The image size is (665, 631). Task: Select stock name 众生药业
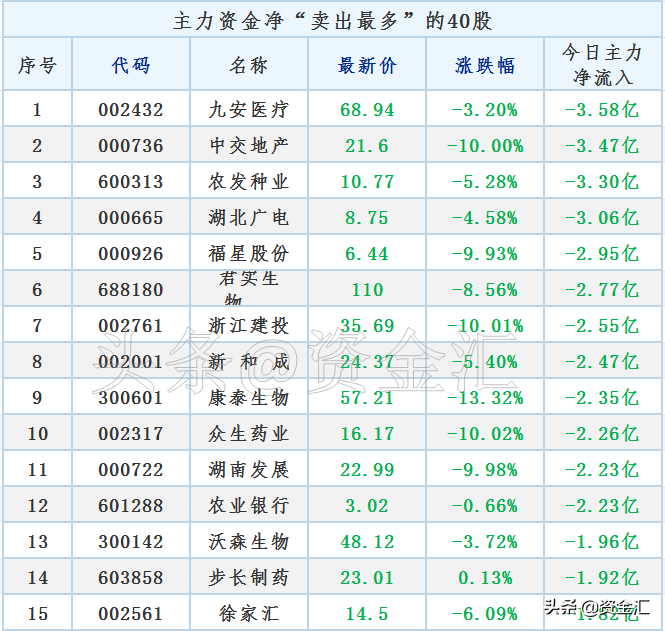point(249,434)
